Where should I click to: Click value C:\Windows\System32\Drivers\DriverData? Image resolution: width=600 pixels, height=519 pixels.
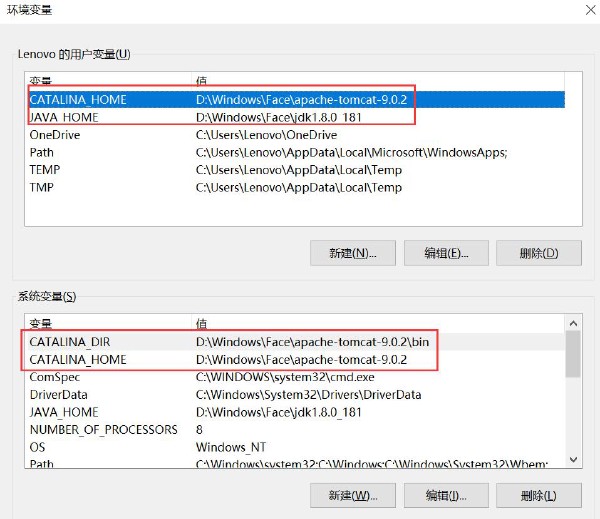[x=308, y=395]
